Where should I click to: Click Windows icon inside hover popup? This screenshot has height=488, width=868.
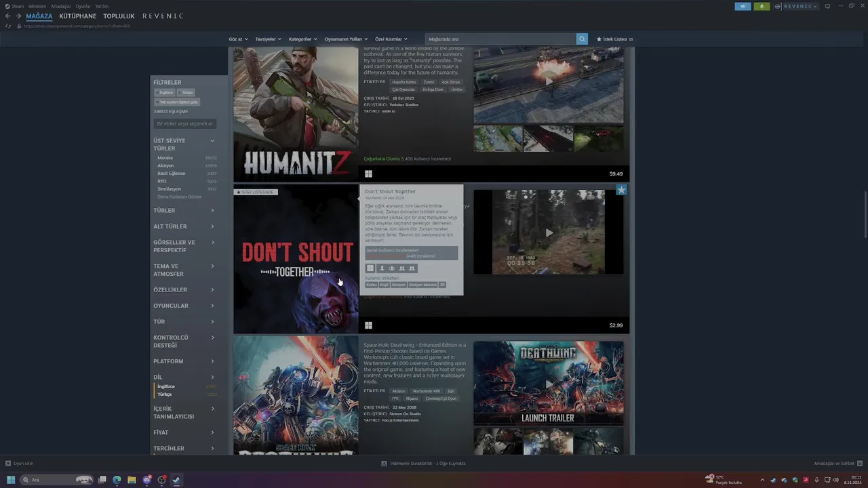(x=370, y=268)
